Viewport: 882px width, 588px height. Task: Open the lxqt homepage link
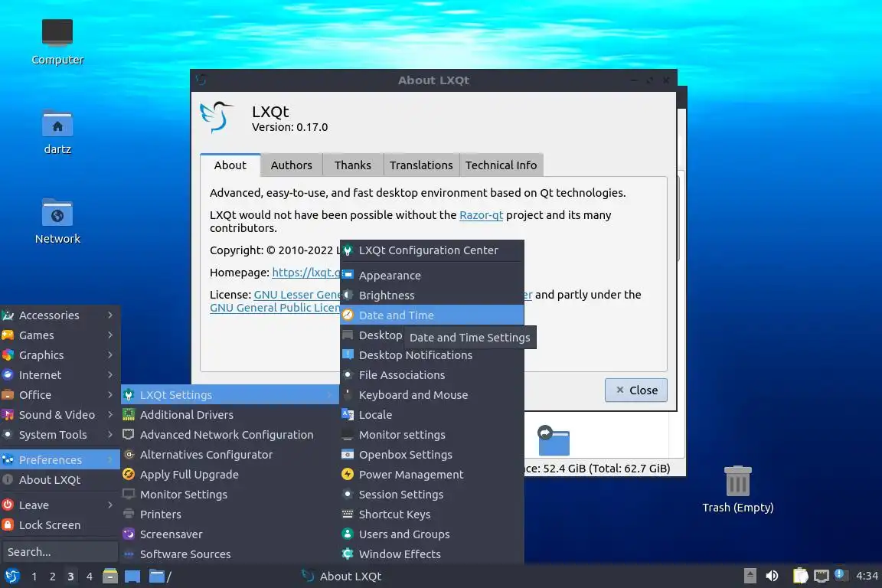(x=306, y=273)
